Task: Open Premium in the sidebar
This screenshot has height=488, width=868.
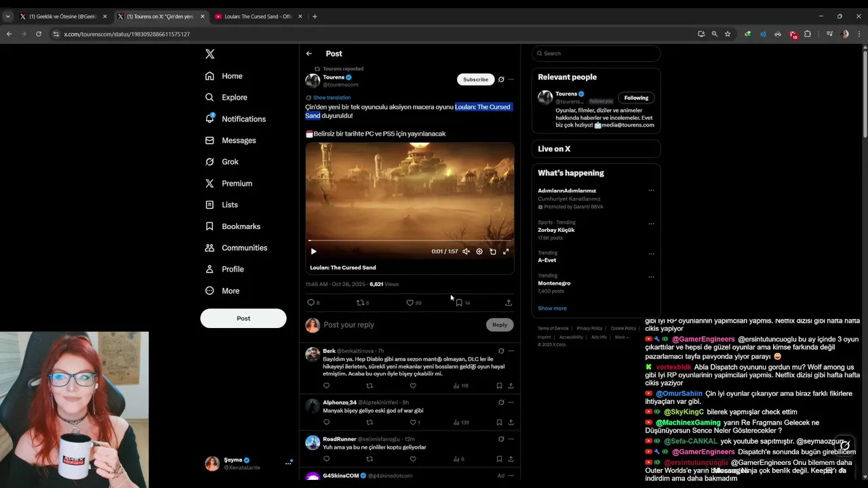Action: coord(229,184)
